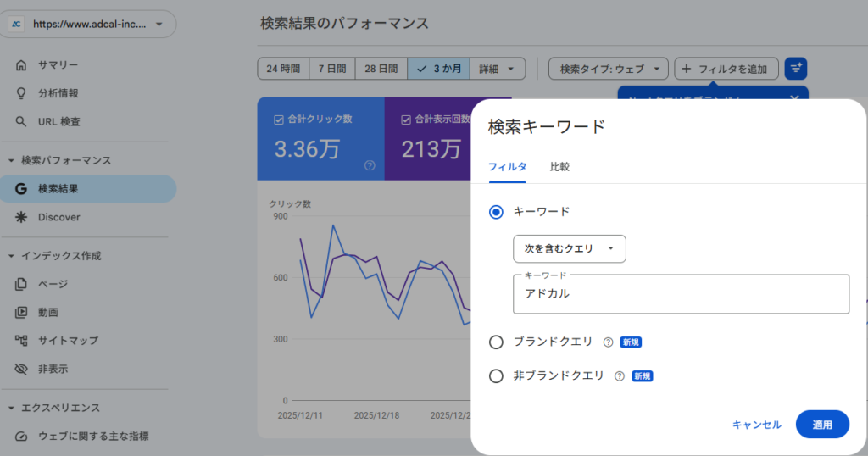
Task: Click the 検索結果のパフォーマンス page title
Action: pyautogui.click(x=344, y=24)
